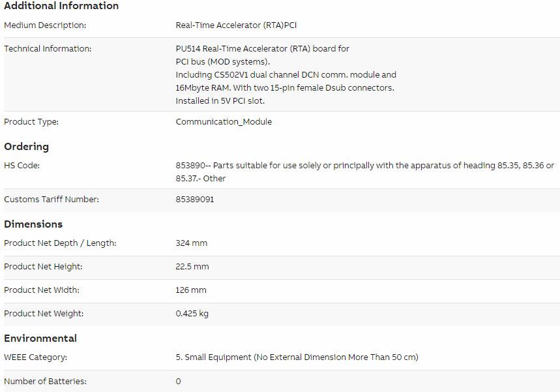Click the Number of Batteries label
The width and height of the screenshot is (560, 392).
pyautogui.click(x=45, y=382)
